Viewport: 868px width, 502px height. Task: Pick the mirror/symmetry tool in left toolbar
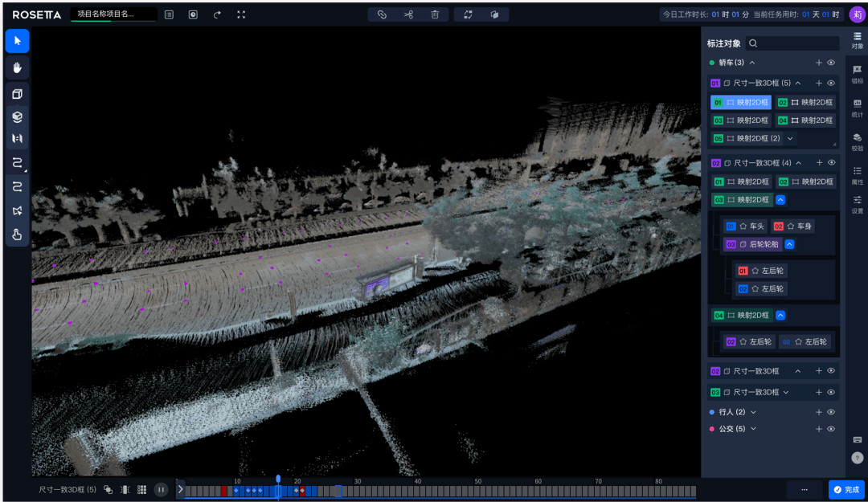pos(17,138)
